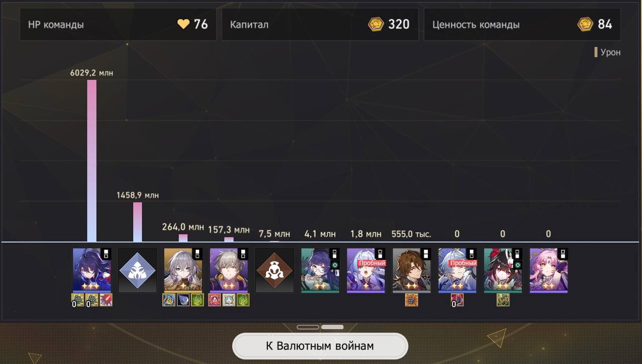Image resolution: width=642 pixels, height=364 pixels.
Task: Select the top damage dealer's portrait with dark purple hair
Action: 92,270
